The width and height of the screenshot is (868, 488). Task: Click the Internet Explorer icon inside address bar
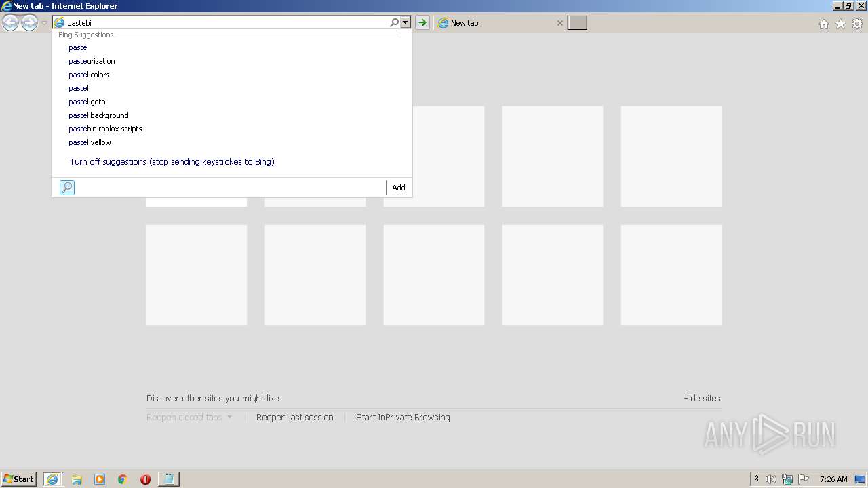59,23
